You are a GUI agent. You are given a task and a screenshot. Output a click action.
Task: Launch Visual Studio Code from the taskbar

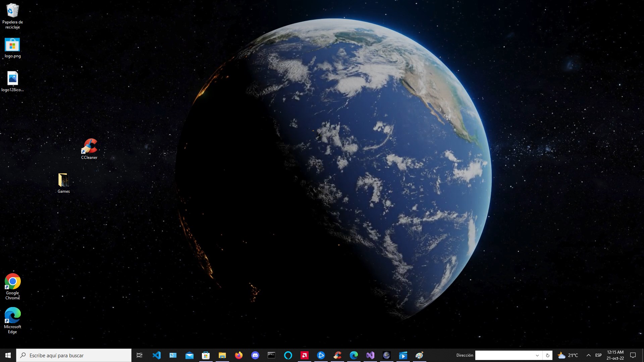[x=157, y=355]
